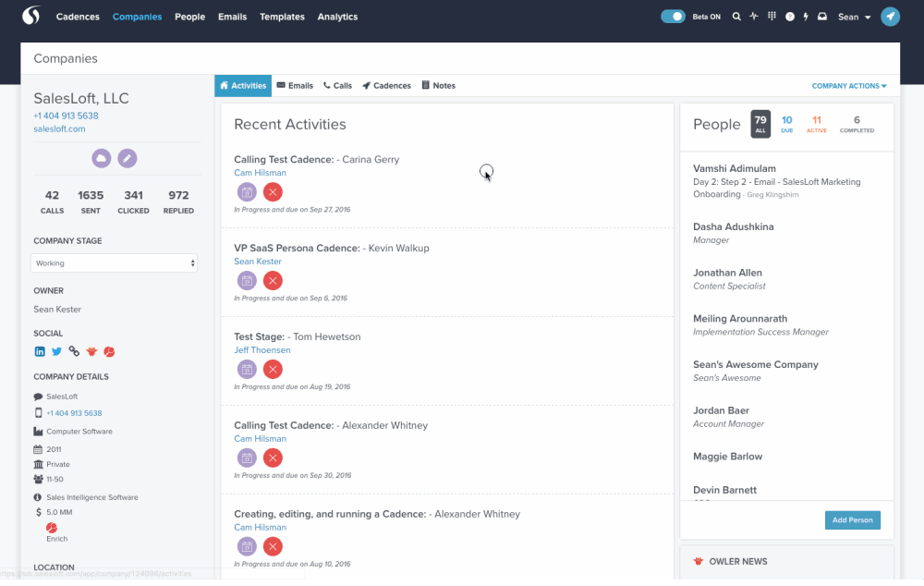Filter people by 6 Completed
This screenshot has width=924, height=586.
[x=857, y=124]
